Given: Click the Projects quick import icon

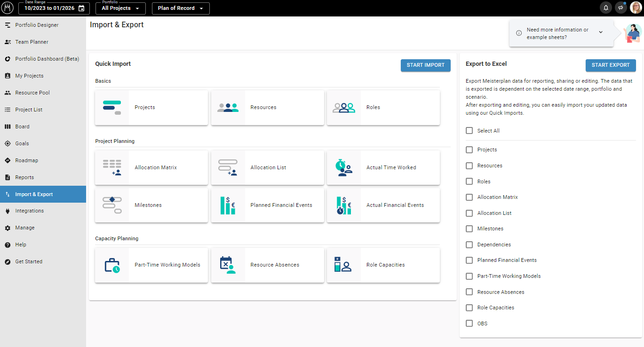Looking at the screenshot, I should pyautogui.click(x=112, y=108).
